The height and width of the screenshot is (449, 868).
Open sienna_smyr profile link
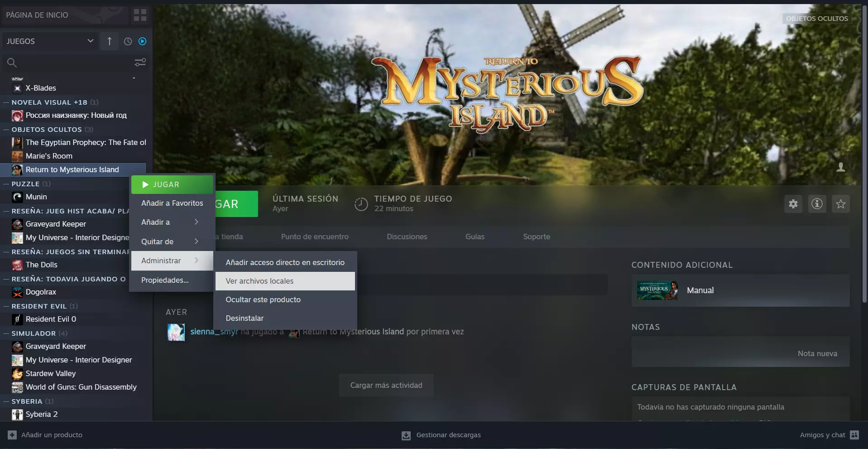pos(214,332)
